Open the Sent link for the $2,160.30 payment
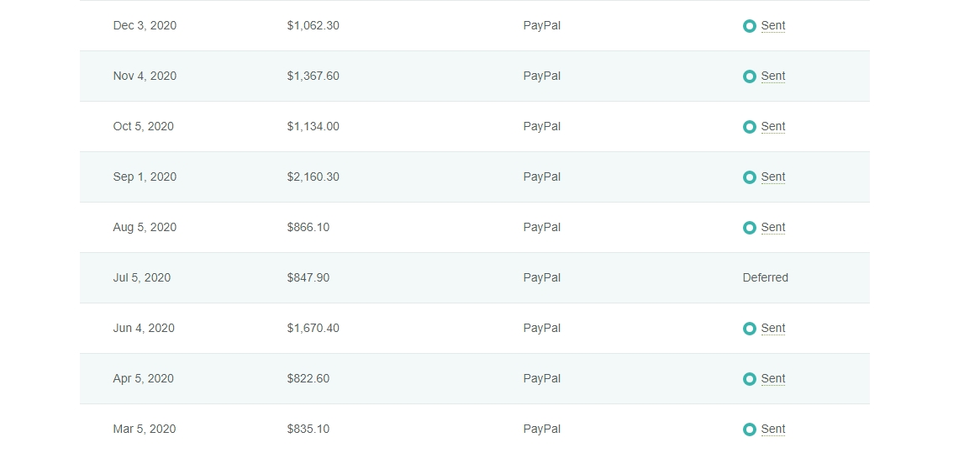Screen dimensions: 980x469 [x=773, y=177]
